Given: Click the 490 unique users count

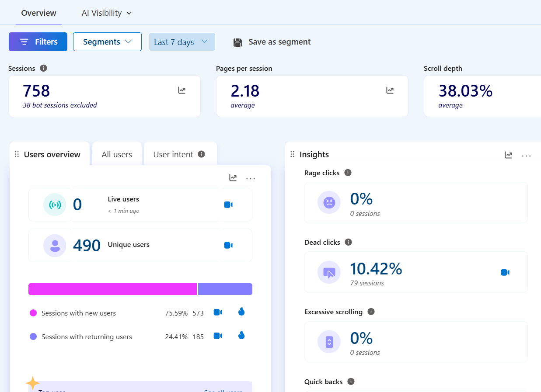Looking at the screenshot, I should (87, 246).
